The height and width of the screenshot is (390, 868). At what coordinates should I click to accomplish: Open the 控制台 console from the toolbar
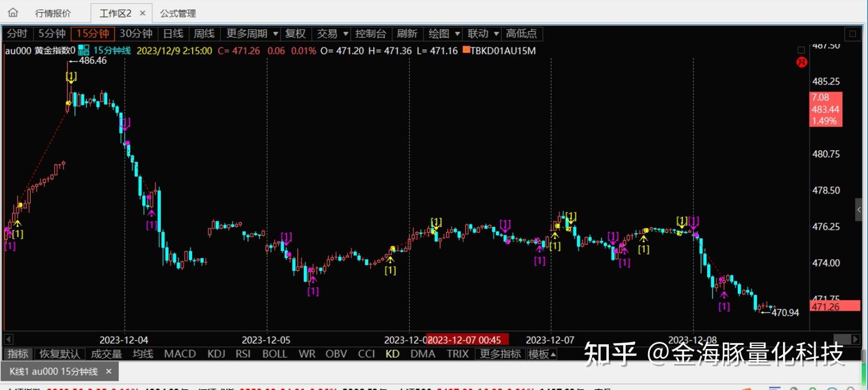[x=371, y=33]
